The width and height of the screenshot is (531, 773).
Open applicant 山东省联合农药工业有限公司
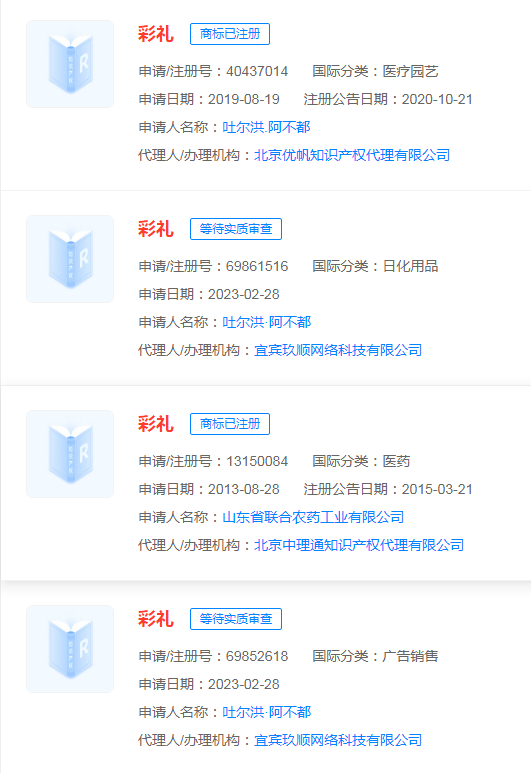[x=313, y=517]
